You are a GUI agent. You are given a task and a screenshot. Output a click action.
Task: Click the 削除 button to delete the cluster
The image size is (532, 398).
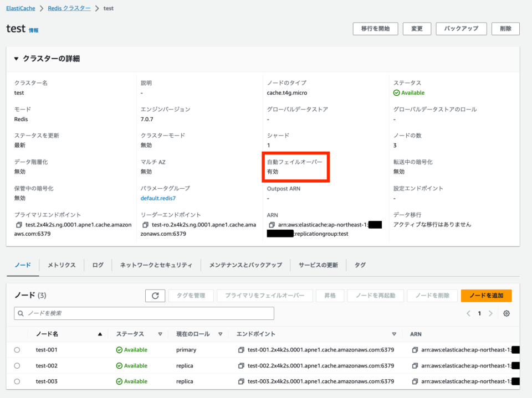click(505, 28)
